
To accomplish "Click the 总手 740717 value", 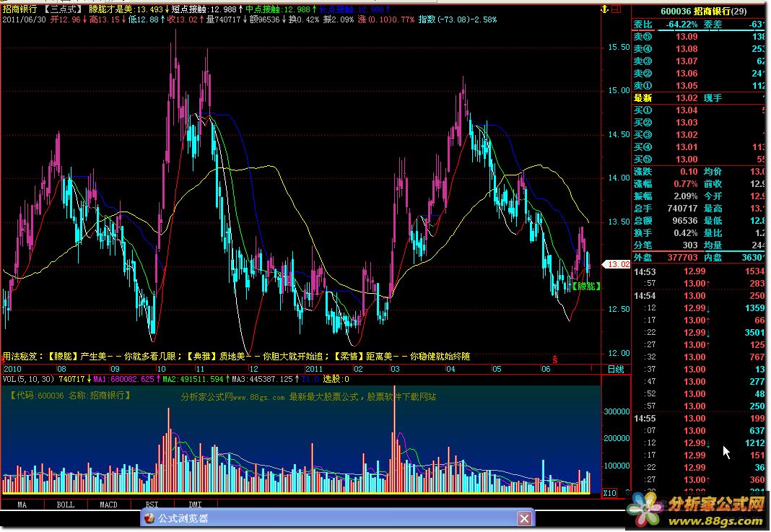I will 682,209.
